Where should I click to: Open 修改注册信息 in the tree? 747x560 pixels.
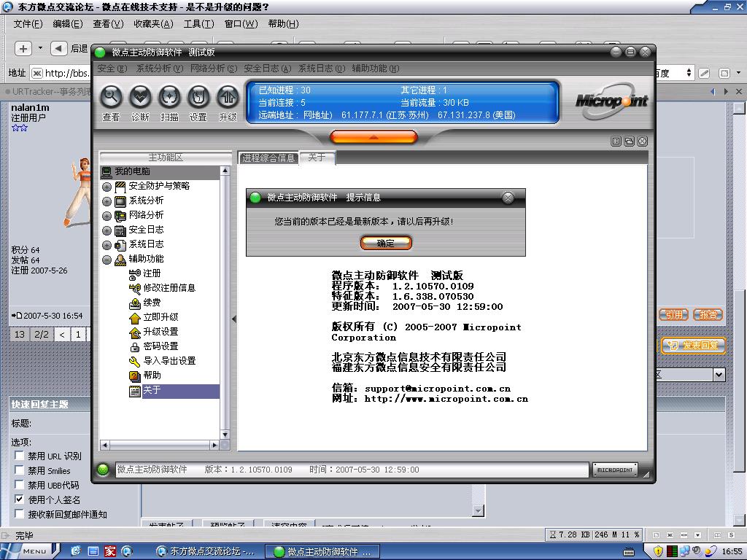tap(169, 288)
